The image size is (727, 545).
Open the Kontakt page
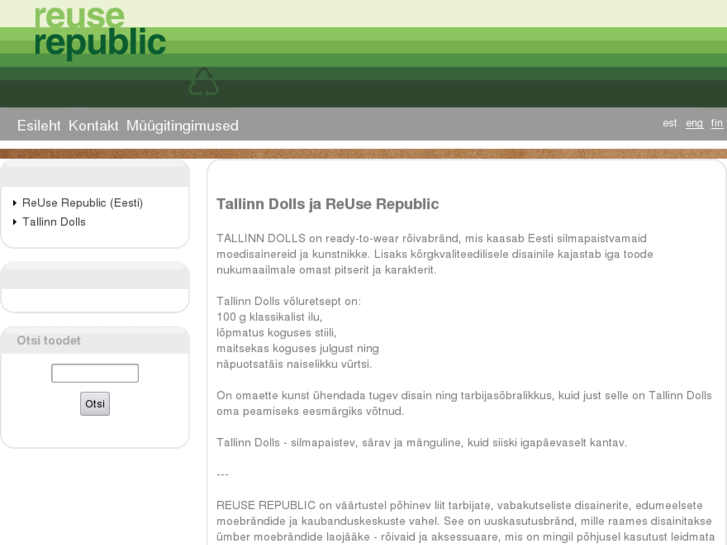coord(93,125)
